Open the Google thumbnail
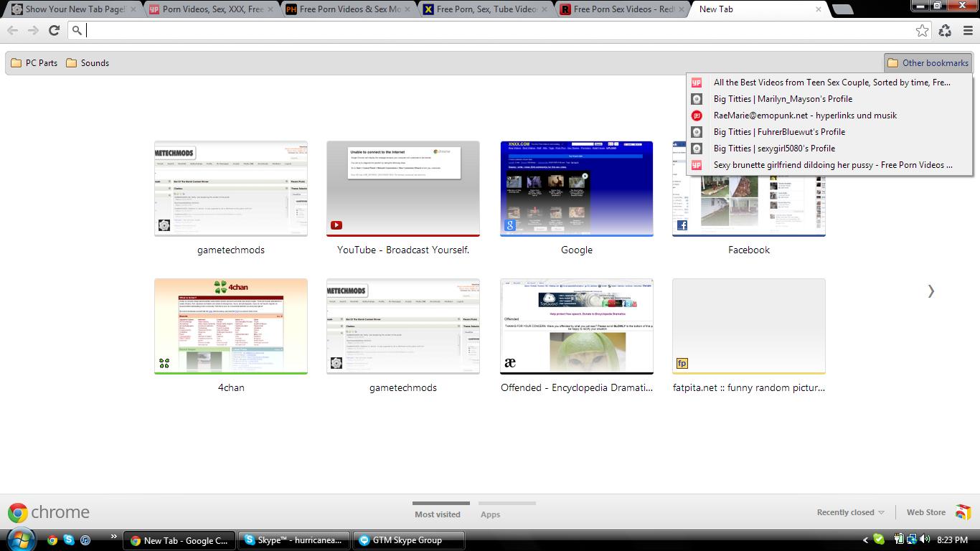The image size is (980, 551). tap(577, 189)
